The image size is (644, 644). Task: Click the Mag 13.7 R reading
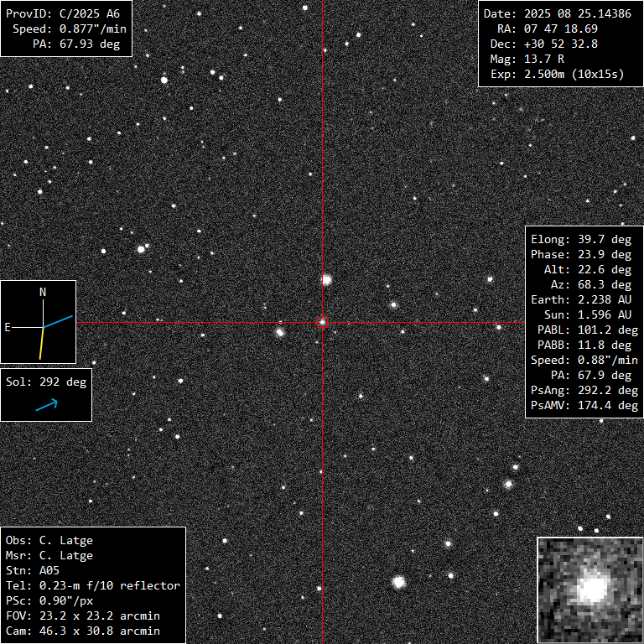tap(528, 60)
